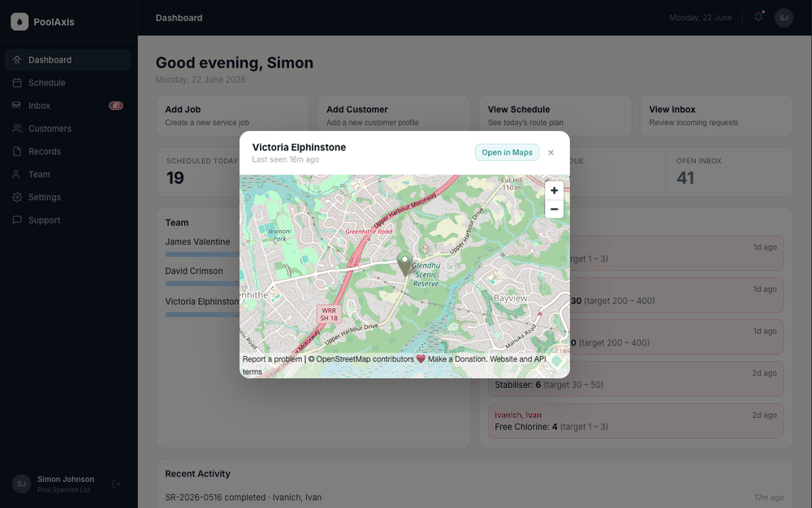Select David Crimson in Team list

click(x=194, y=271)
